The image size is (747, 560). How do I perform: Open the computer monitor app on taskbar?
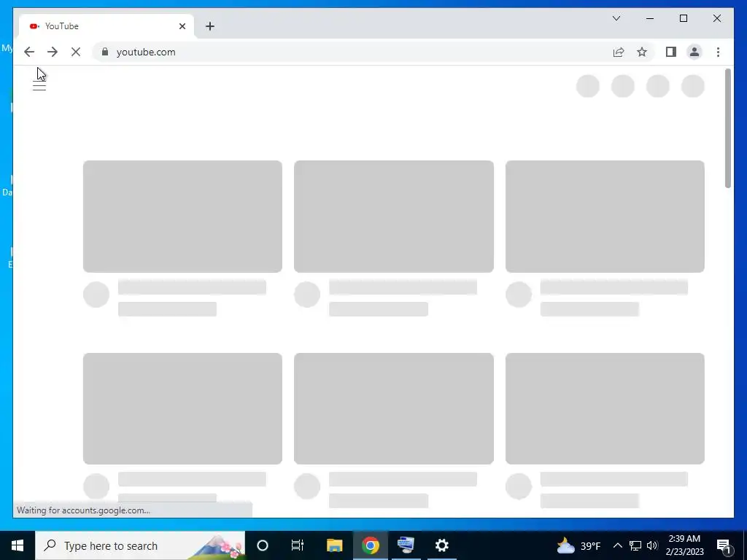[406, 545]
